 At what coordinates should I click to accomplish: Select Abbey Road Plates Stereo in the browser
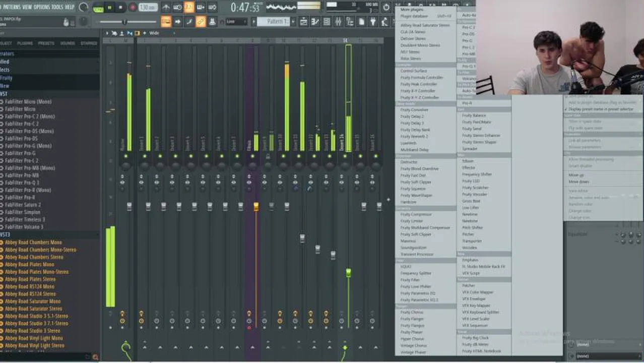pos(30,279)
